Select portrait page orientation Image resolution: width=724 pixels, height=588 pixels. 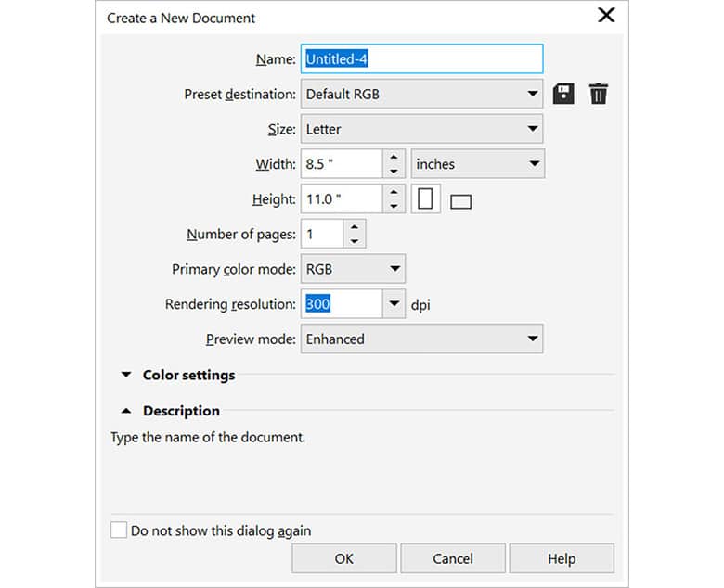coord(426,199)
